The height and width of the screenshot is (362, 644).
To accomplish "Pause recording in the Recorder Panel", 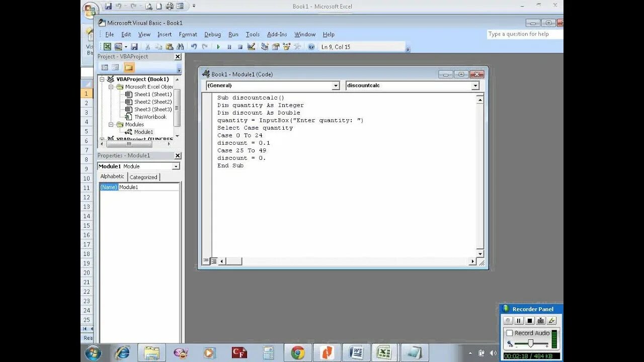I will tap(519, 321).
